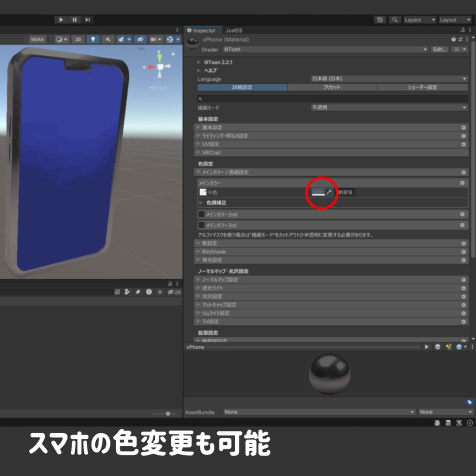Open the shading mode icon in Scene view
Viewport: 476px width, 476px height.
point(59,39)
